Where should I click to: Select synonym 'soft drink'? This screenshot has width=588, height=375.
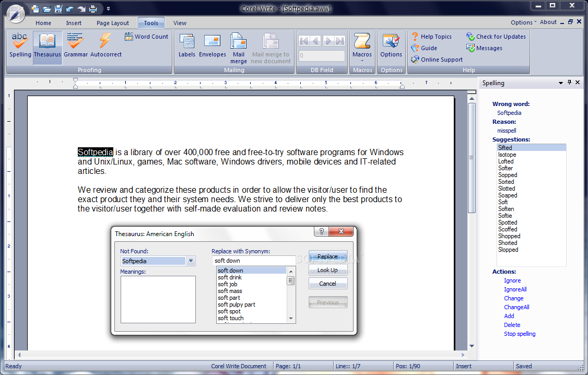click(x=252, y=277)
